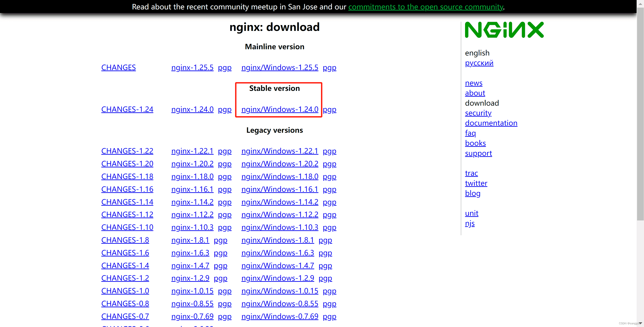The image size is (644, 327).
Task: Open CHANGES-1.20 link
Action: pos(127,163)
